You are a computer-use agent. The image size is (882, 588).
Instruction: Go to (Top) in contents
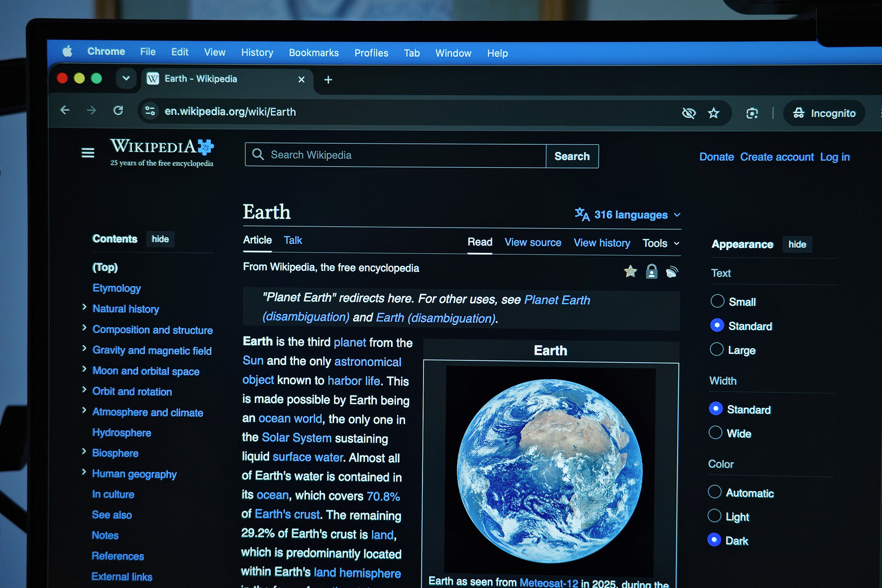(x=105, y=267)
